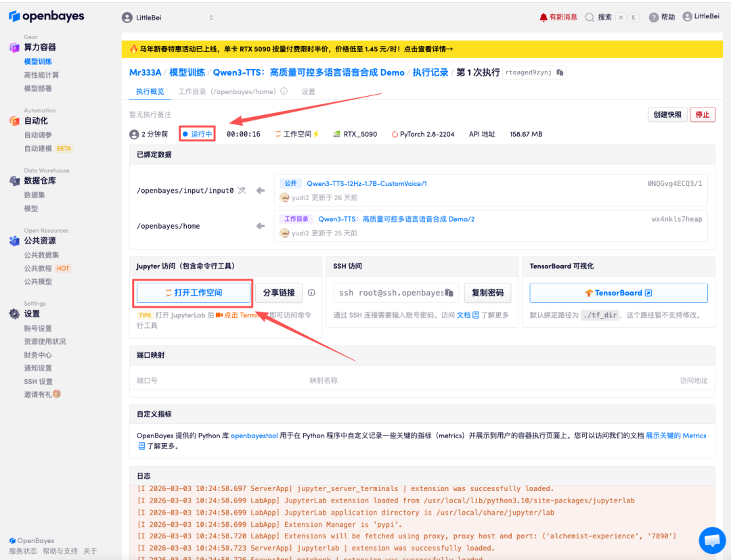Screen dimensions: 731x560
Task: Click the 00:00:16 runtime text
Action: point(244,134)
